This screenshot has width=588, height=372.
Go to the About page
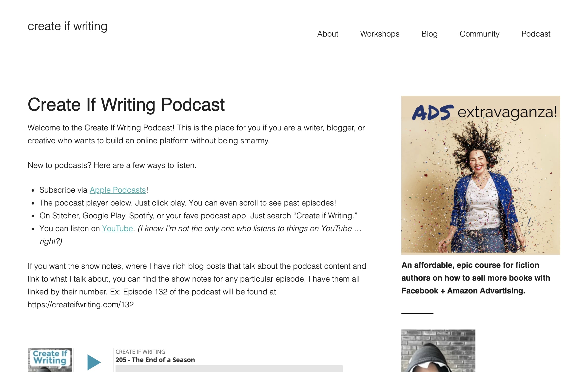pos(327,34)
